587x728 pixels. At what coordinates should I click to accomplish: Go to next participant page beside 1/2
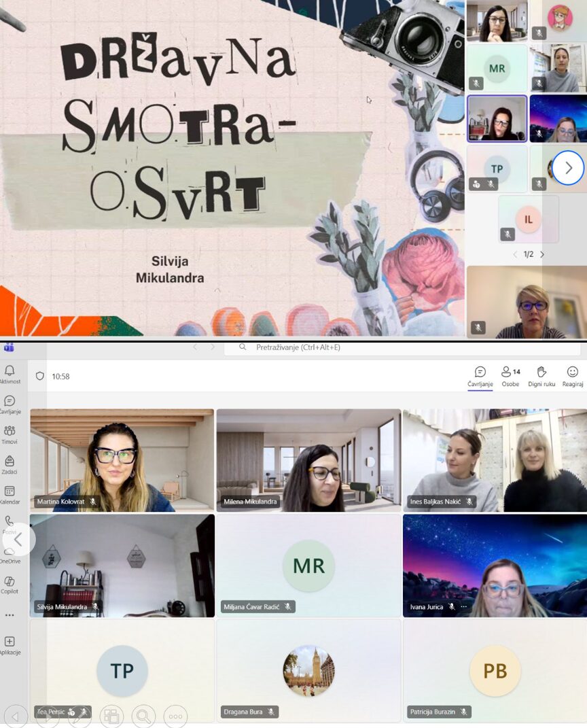coord(541,254)
